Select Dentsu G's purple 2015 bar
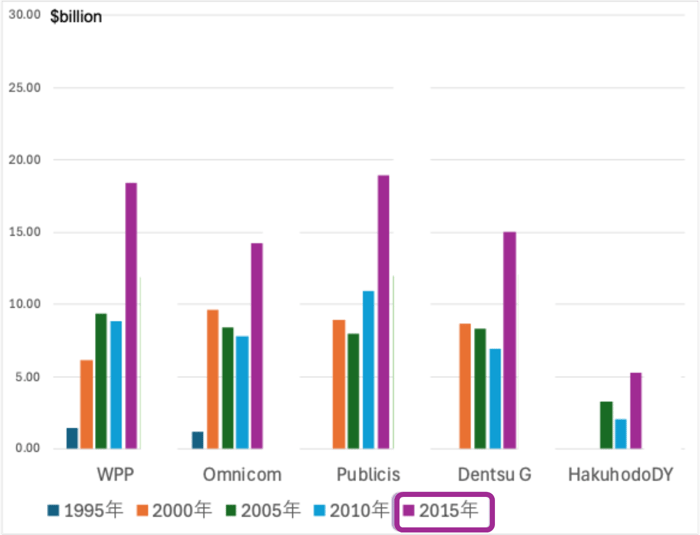Viewport: 700px width, 535px height. coord(510,340)
